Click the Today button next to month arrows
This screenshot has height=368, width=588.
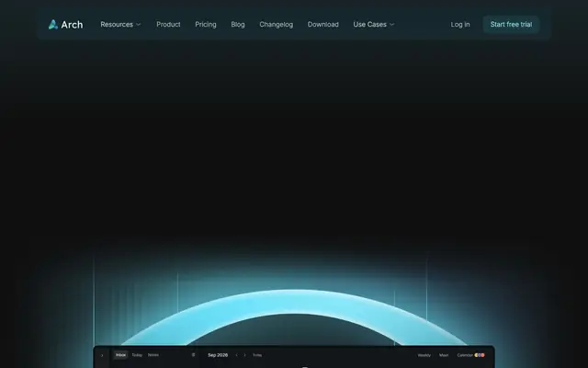257,355
